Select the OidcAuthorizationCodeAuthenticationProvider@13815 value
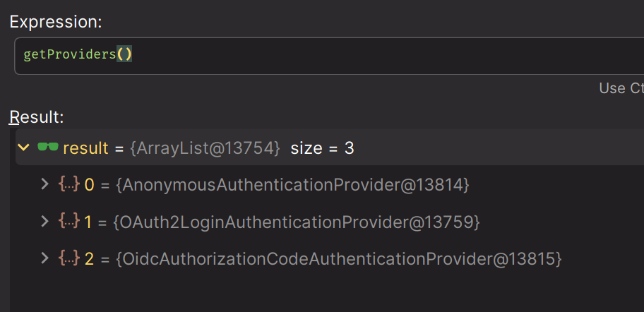This screenshot has width=644, height=312. click(338, 258)
